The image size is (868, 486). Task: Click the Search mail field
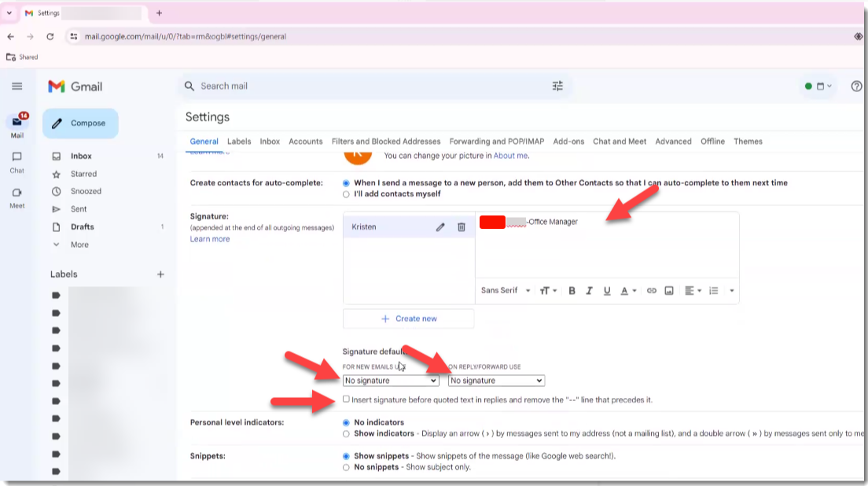click(x=373, y=87)
